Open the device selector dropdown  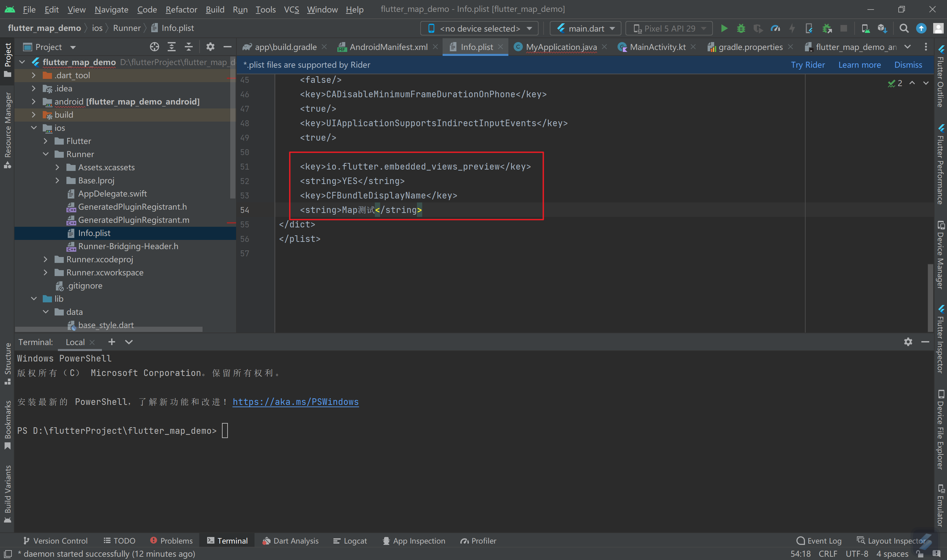tap(479, 28)
